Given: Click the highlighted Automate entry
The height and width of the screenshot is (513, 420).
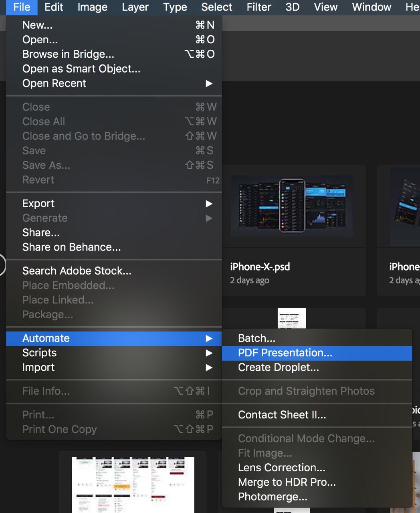Looking at the screenshot, I should [x=114, y=339].
